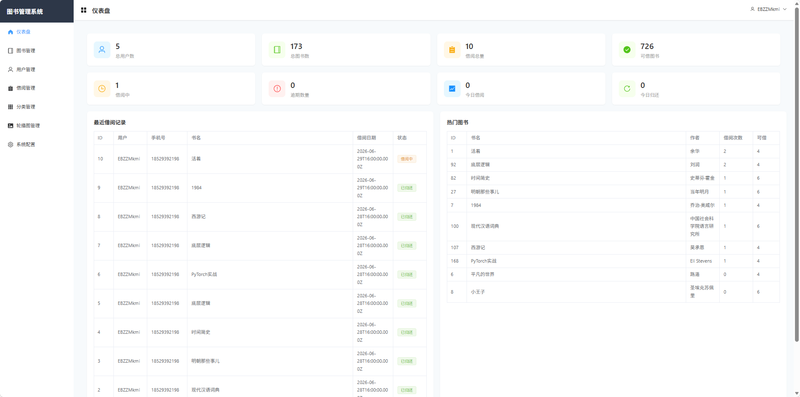Click ID 168 in the hot books table

point(455,261)
